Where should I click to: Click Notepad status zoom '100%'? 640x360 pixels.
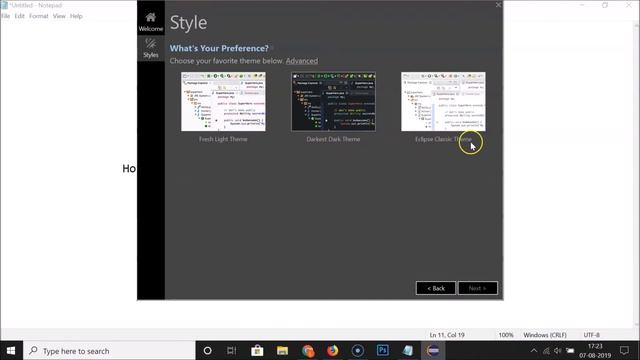coord(506,335)
